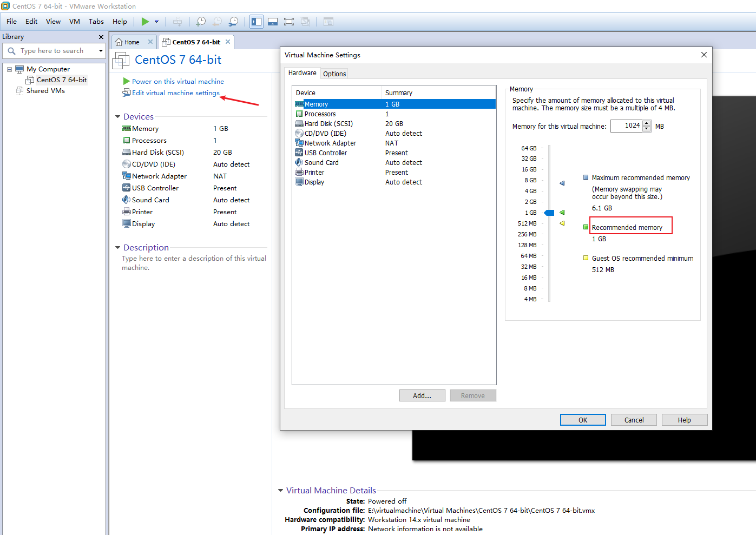Open the View menu
The image size is (756, 535).
pyautogui.click(x=53, y=22)
